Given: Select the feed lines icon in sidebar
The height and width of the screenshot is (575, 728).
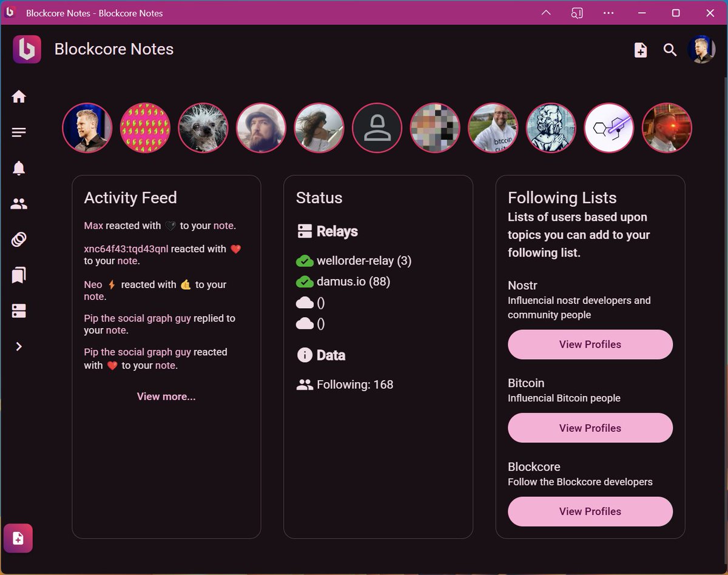Looking at the screenshot, I should click(x=18, y=132).
